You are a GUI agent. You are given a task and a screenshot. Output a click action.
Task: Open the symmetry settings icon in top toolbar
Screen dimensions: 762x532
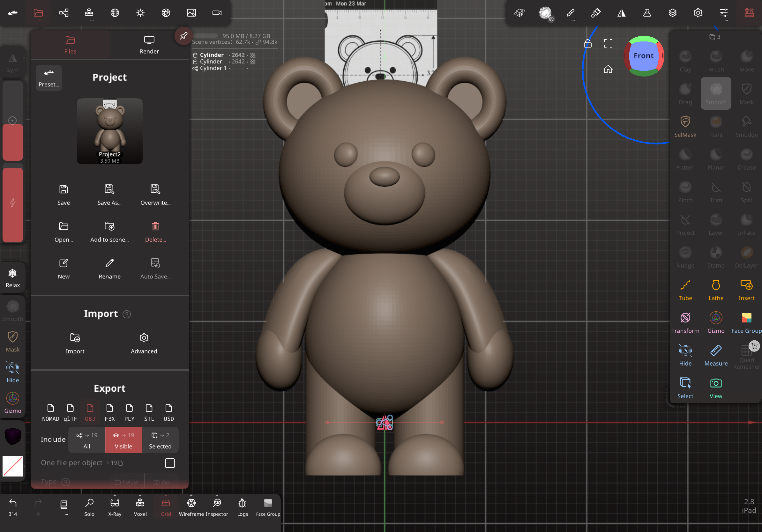coord(621,13)
